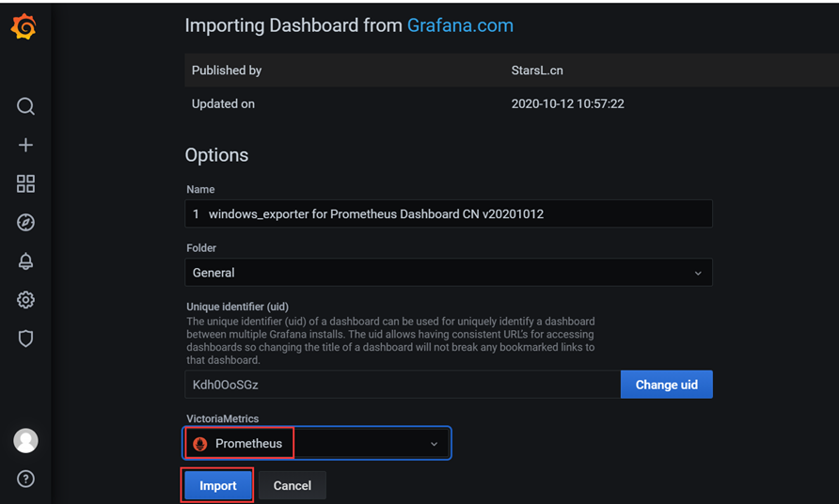Click the Cancel button
This screenshot has width=839, height=504.
(293, 485)
